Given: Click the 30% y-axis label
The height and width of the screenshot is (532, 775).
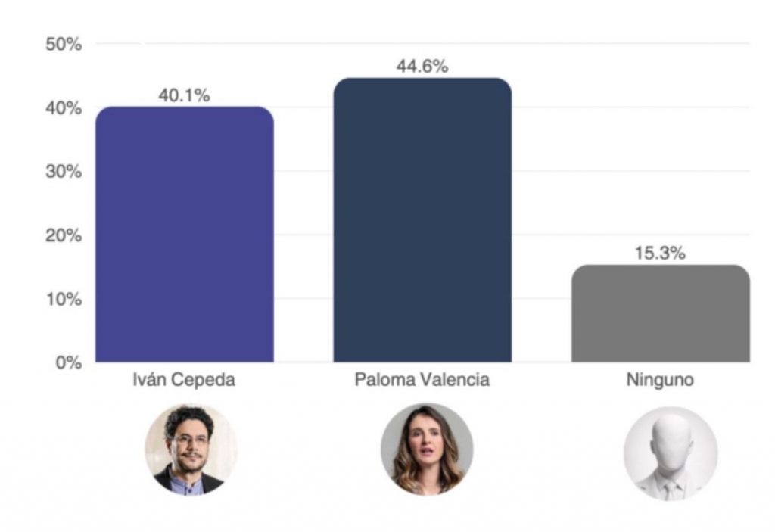Looking at the screenshot, I should coord(63,172).
